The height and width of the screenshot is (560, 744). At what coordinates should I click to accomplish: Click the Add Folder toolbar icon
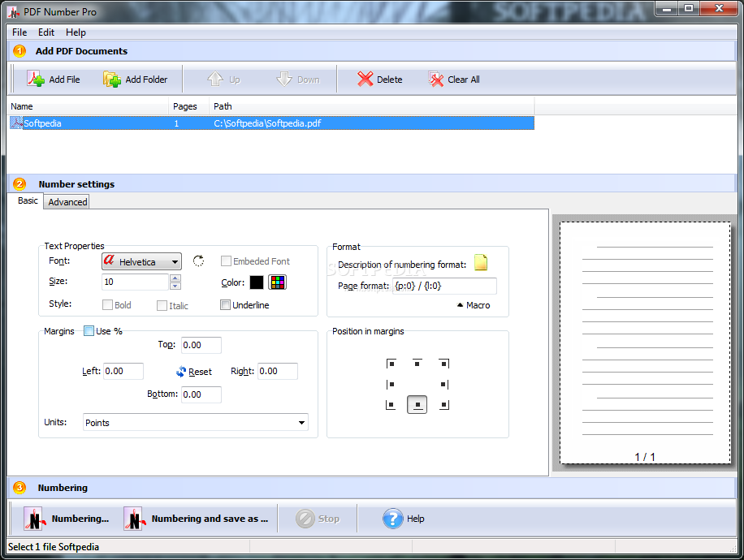tap(112, 80)
